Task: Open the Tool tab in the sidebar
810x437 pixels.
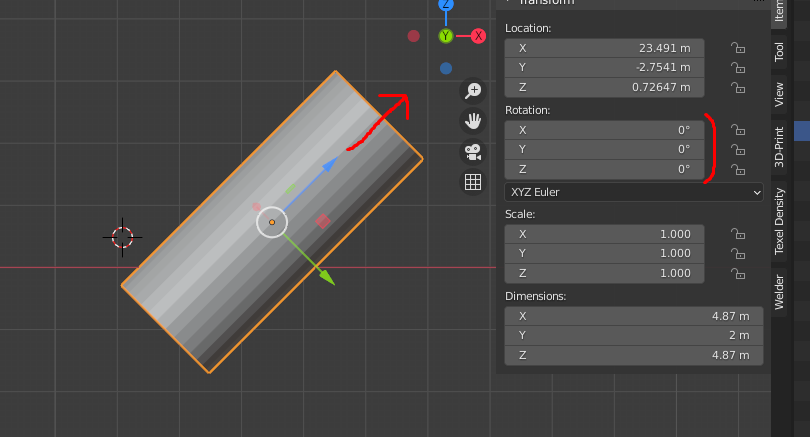Action: tap(779, 52)
